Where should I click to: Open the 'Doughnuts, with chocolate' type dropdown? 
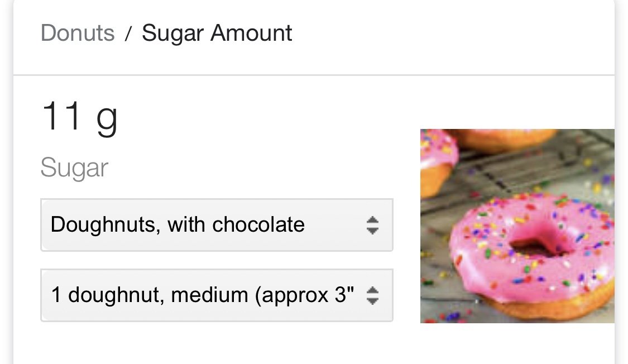point(217,225)
